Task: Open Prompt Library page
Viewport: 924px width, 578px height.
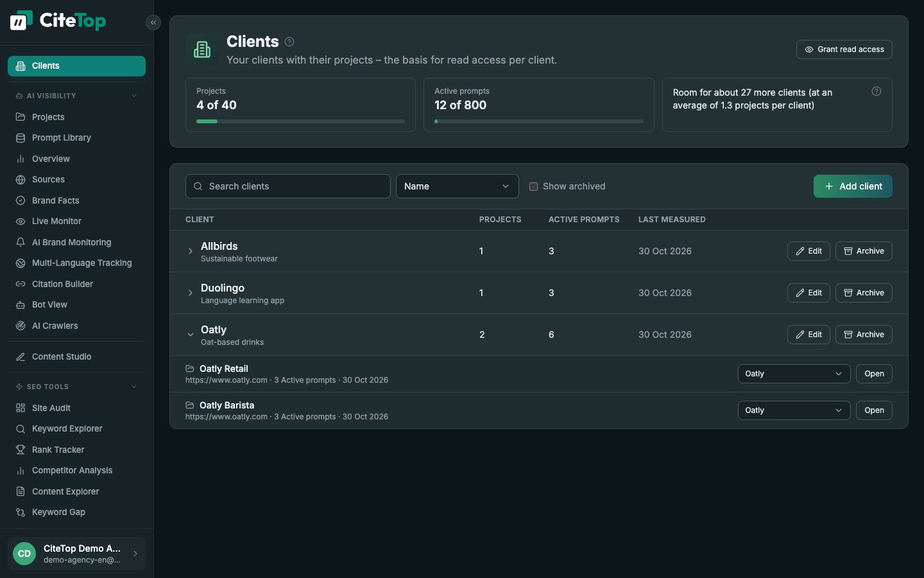Action: click(76, 138)
